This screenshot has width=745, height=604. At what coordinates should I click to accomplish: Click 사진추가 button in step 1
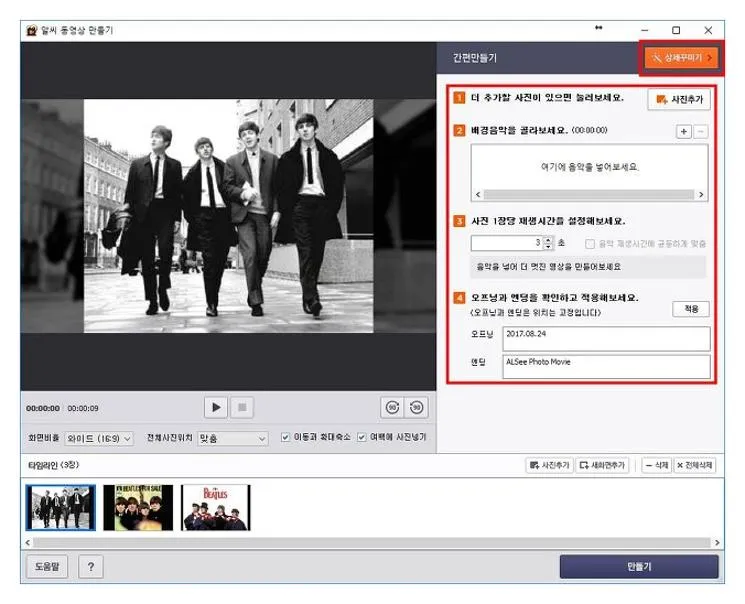tap(679, 99)
